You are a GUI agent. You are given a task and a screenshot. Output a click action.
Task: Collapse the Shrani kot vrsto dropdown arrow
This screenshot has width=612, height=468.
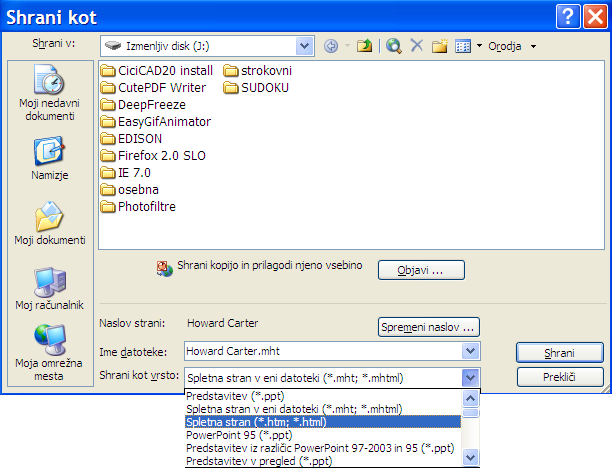[x=470, y=377]
